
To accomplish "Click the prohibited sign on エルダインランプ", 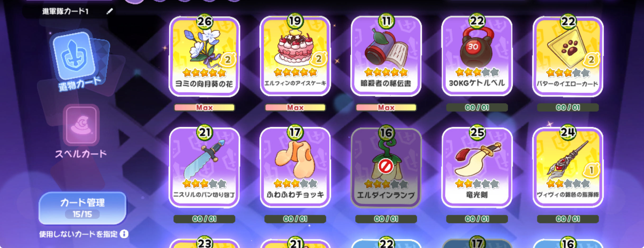I will [386, 166].
